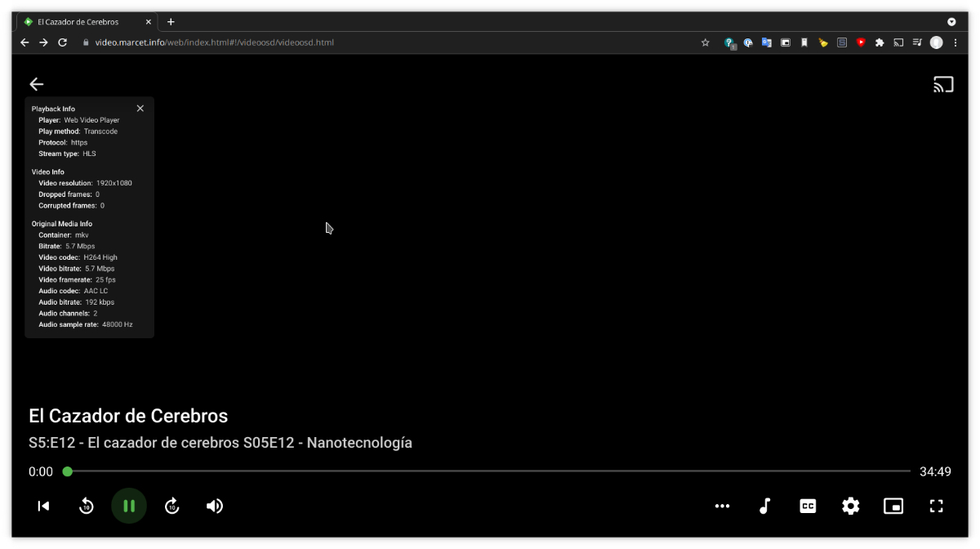Click the Stream type HLS row
Screen dimensions: 980x549
click(67, 154)
